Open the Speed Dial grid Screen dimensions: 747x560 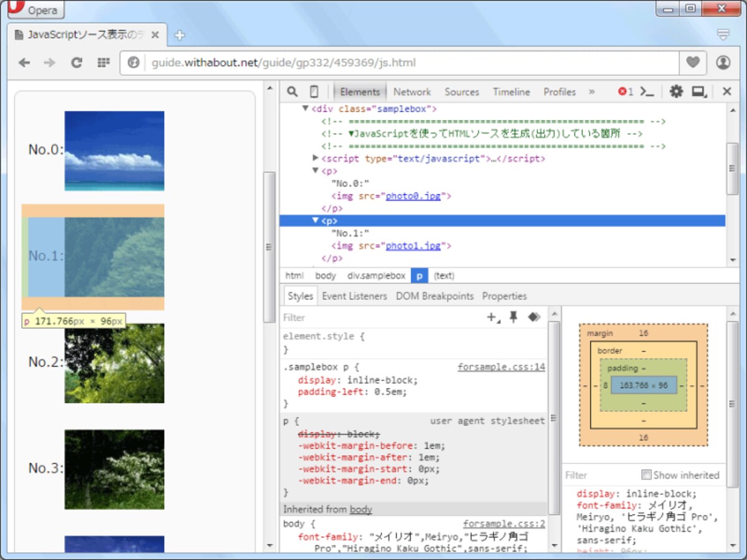103,62
